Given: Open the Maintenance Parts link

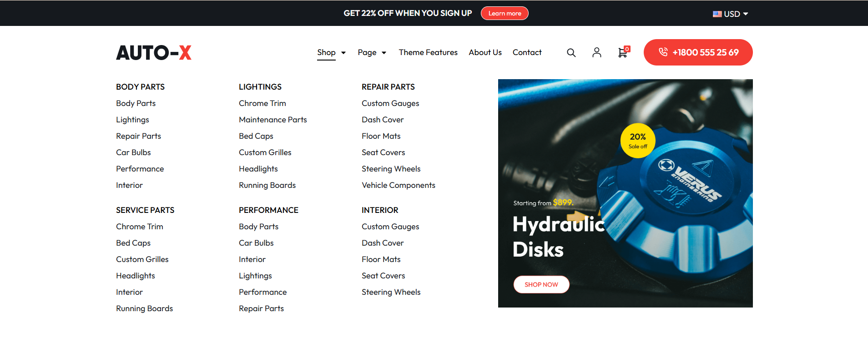Looking at the screenshot, I should tap(273, 120).
